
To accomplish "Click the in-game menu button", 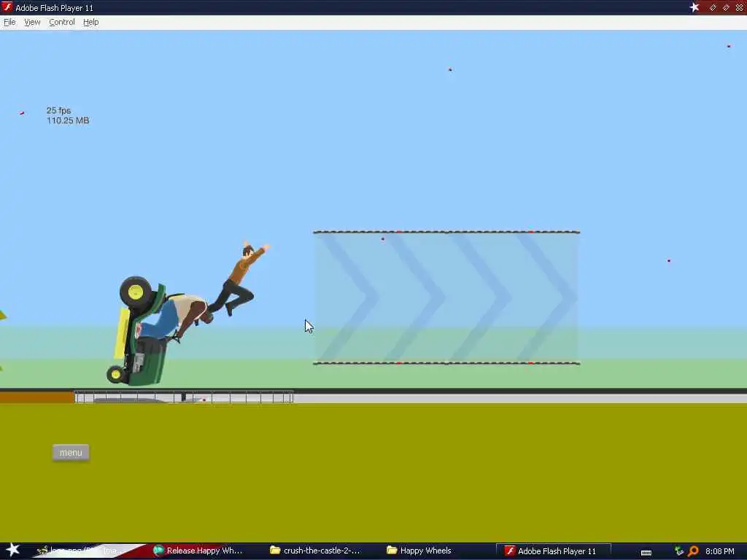I will 71,452.
